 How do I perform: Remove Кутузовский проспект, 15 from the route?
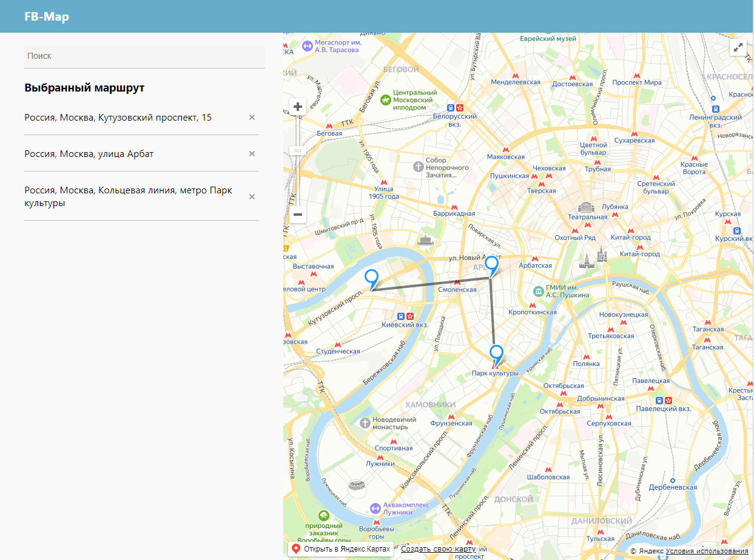click(x=252, y=118)
